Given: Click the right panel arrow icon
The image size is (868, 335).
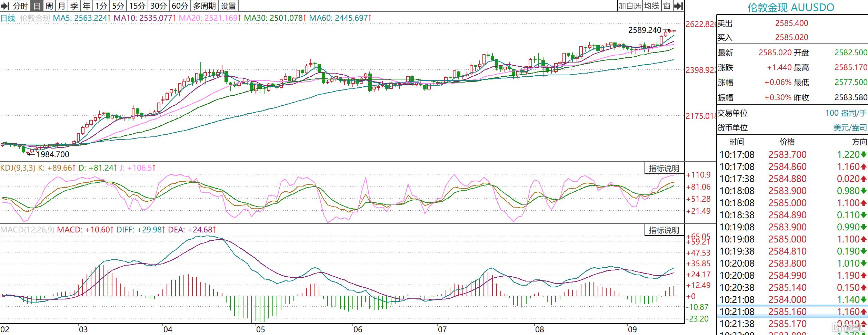Looking at the screenshot, I should pos(678,6).
